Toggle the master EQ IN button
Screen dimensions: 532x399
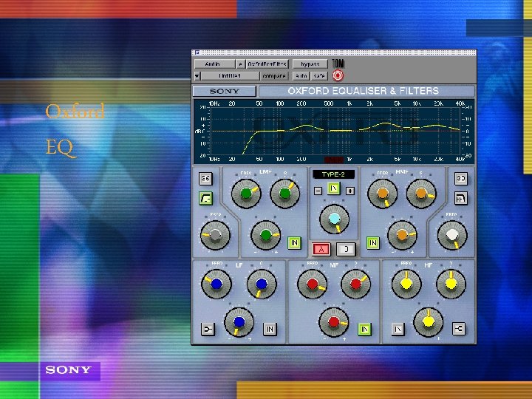pos(334,188)
